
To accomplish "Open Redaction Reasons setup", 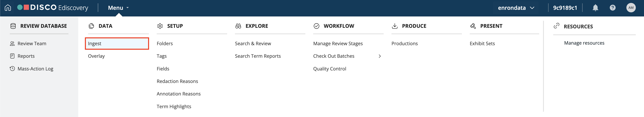I will point(177,81).
